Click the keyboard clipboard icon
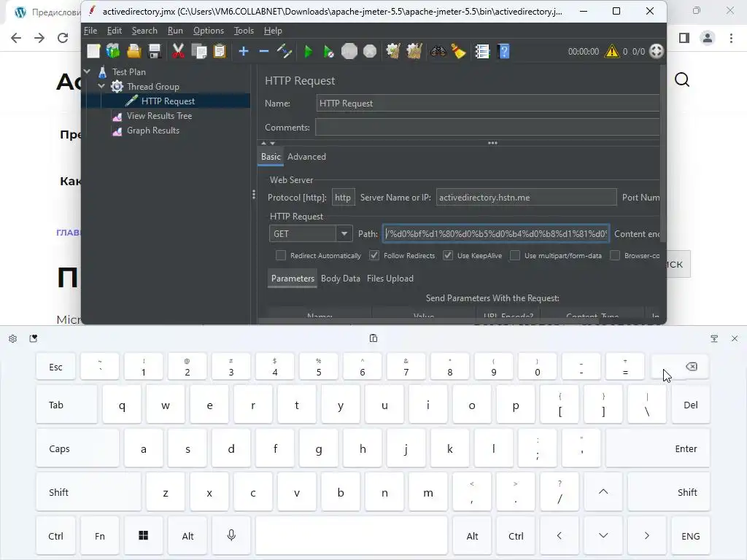The image size is (747, 560). (373, 338)
